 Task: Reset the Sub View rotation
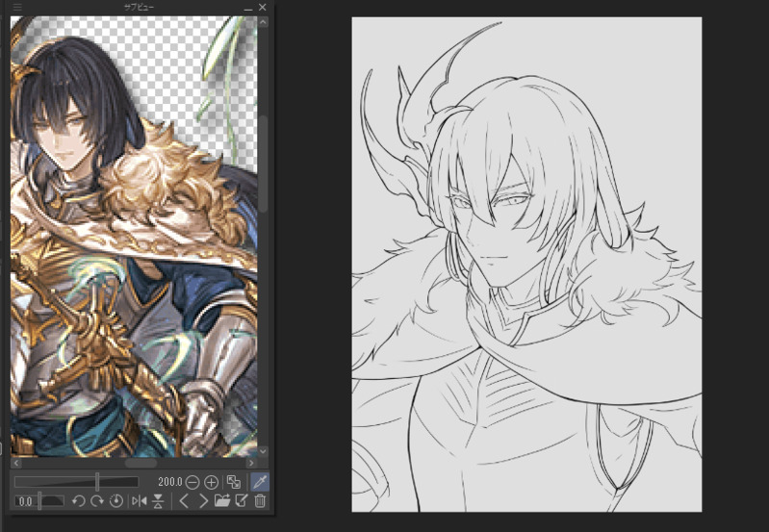tap(116, 500)
